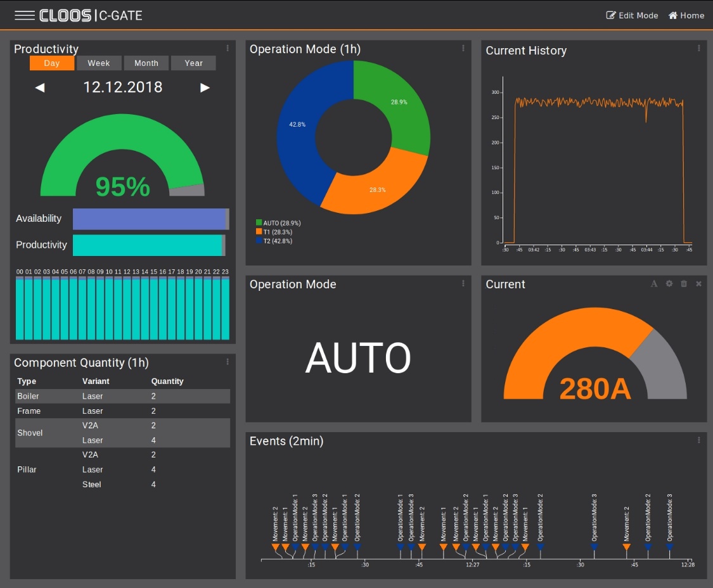The image size is (713, 588).
Task: Switch to the Week tab
Action: coord(99,63)
